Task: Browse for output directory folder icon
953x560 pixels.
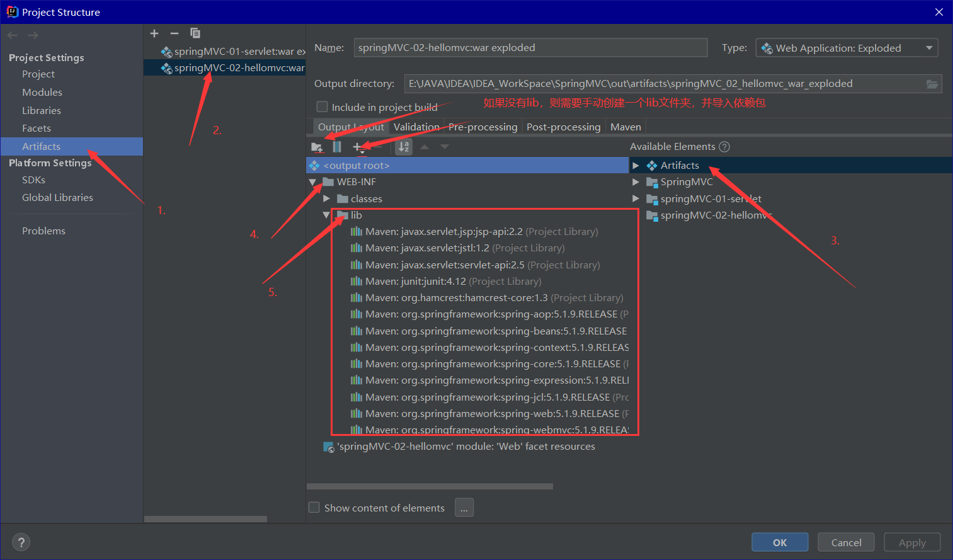Action: point(932,84)
